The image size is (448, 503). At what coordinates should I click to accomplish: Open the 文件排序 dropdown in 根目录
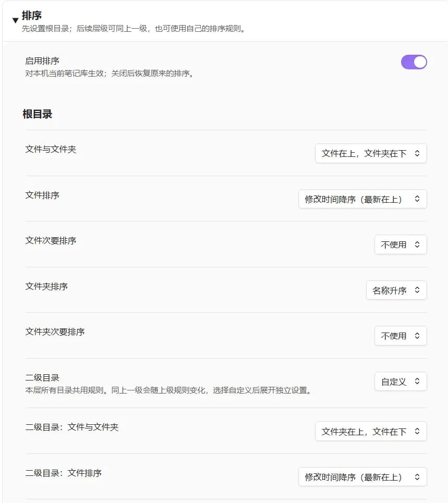362,199
